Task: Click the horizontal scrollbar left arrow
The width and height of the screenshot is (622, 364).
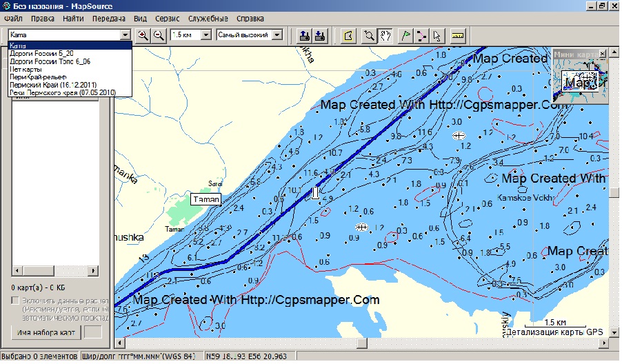Action: pos(119,343)
